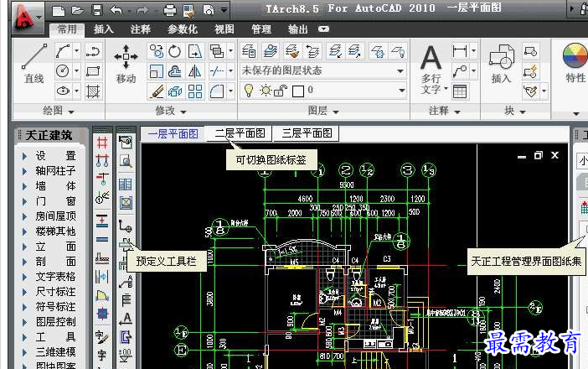The image size is (588, 369).
Task: Activate the Scale tool icon
Action: pyautogui.click(x=157, y=71)
